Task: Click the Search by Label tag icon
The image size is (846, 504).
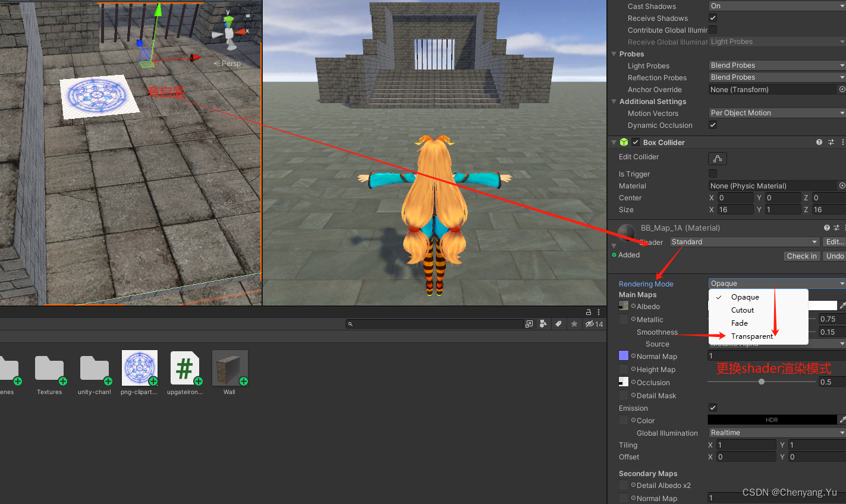Action: (558, 324)
